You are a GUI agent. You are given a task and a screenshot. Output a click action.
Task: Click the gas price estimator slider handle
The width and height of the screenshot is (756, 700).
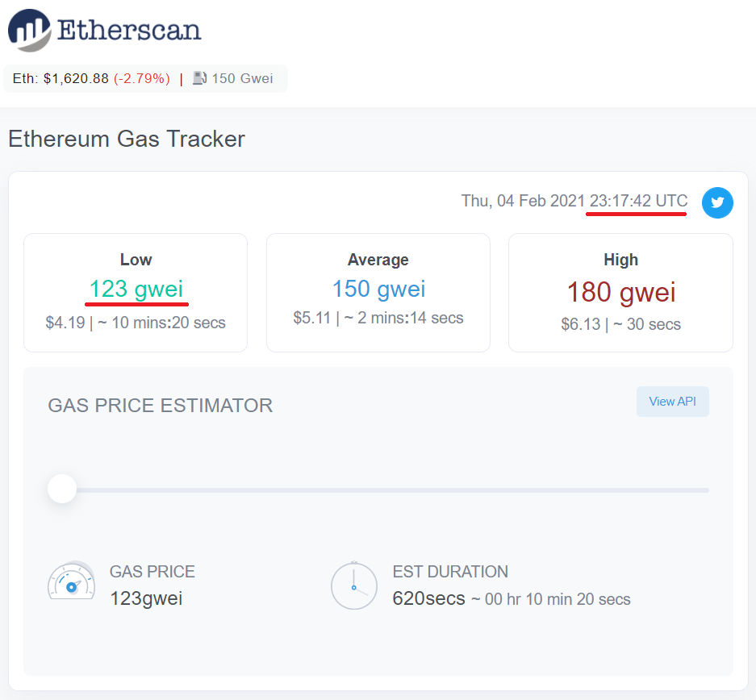(x=62, y=489)
